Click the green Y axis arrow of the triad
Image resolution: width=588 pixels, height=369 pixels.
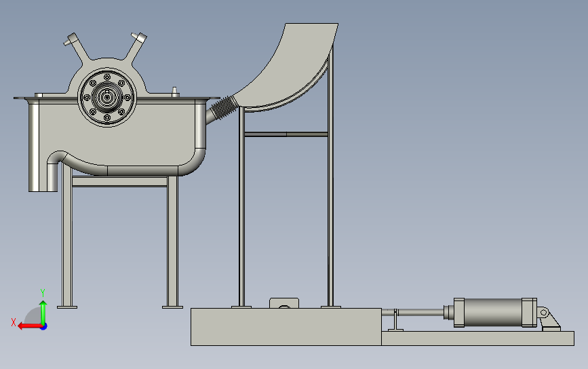click(x=43, y=313)
